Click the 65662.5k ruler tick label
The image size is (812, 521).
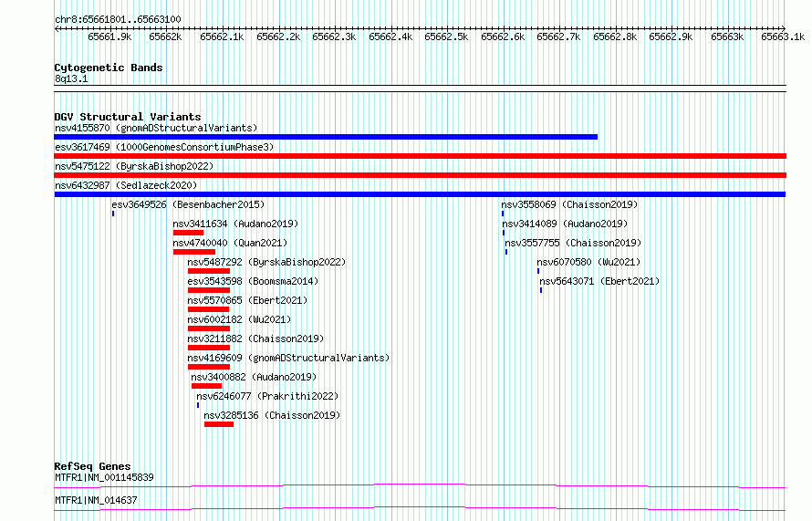click(446, 36)
